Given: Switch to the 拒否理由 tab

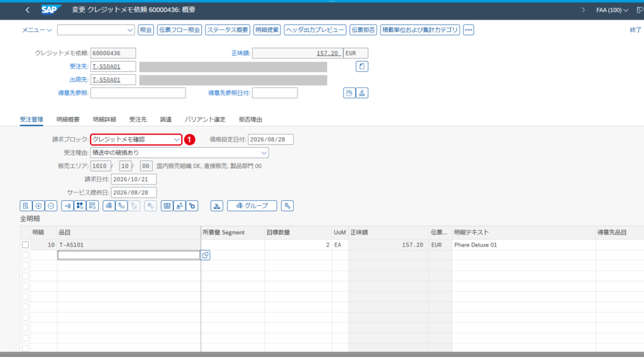Looking at the screenshot, I should point(250,120).
